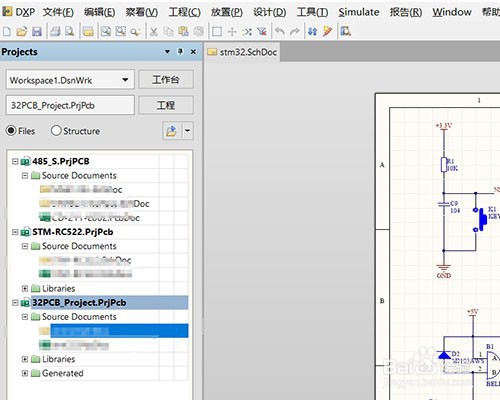The height and width of the screenshot is (400, 500).
Task: Open the Projects panel dropdown arrow
Action: pyautogui.click(x=167, y=52)
